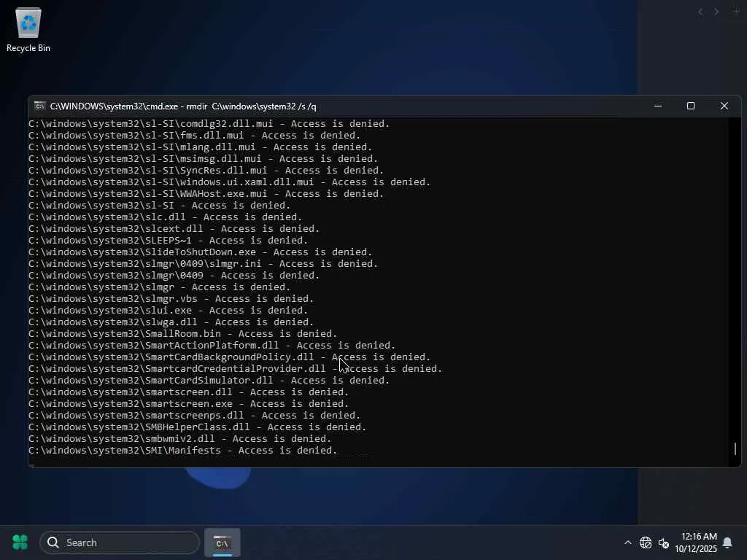Show hidden system tray icons
Image resolution: width=747 pixels, height=560 pixels.
pyautogui.click(x=628, y=542)
